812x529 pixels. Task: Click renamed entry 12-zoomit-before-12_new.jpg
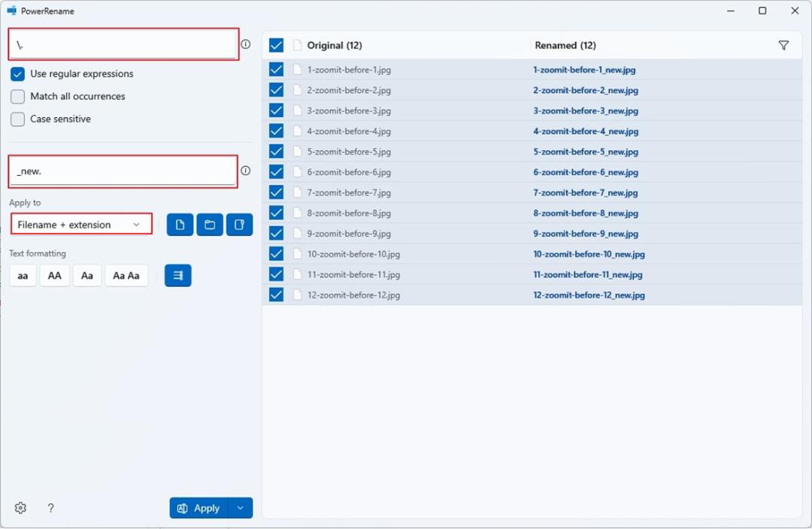(589, 295)
